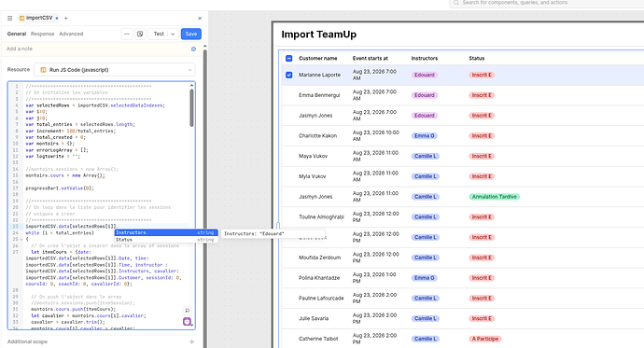The width and height of the screenshot is (644, 348).
Task: Open the hamburger menu in query panel
Action: (x=10, y=18)
